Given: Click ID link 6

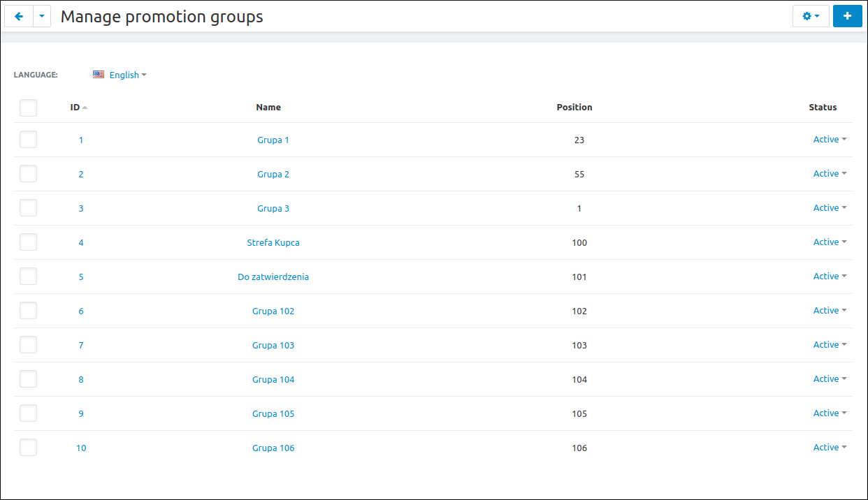Looking at the screenshot, I should [x=81, y=311].
